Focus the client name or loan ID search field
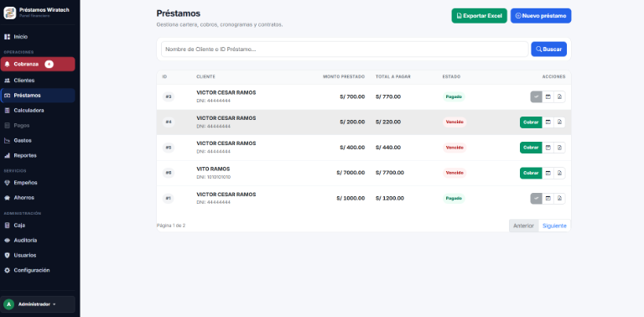 (x=345, y=49)
